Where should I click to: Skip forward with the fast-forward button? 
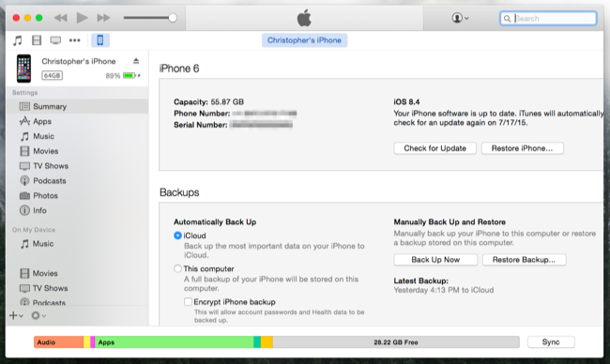pos(103,18)
